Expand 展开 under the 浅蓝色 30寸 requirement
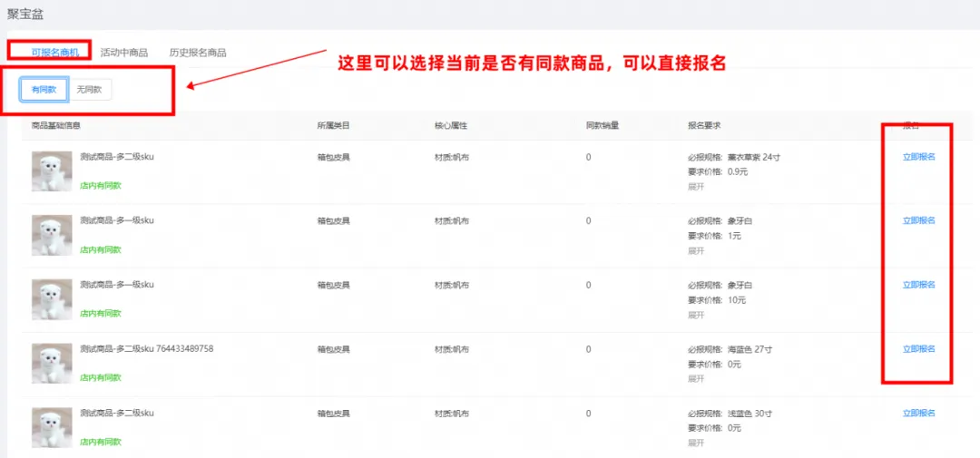The width and height of the screenshot is (980, 458). [695, 443]
